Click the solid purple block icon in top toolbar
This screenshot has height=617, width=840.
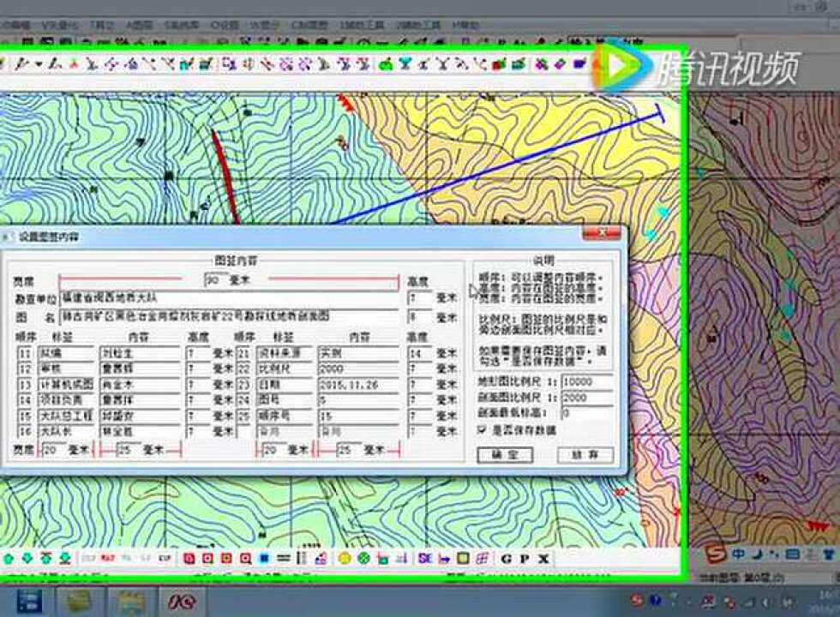pos(579,64)
